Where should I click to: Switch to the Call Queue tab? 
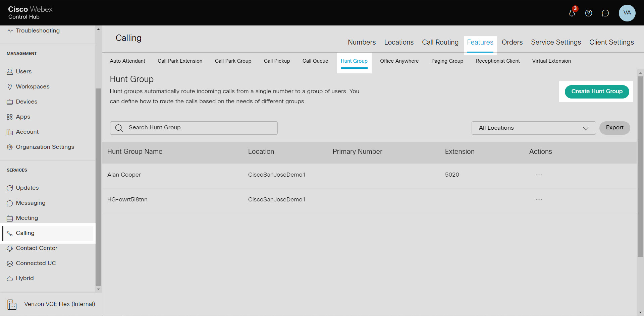tap(315, 61)
